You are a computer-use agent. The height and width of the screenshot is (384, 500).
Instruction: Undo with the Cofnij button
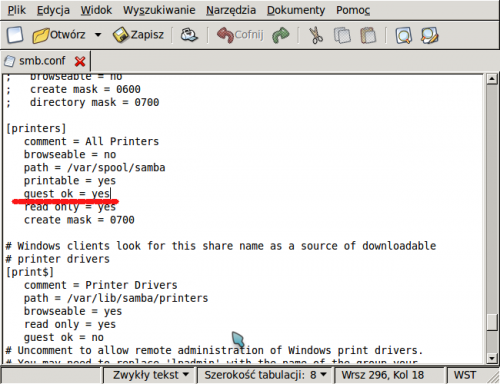click(x=240, y=35)
